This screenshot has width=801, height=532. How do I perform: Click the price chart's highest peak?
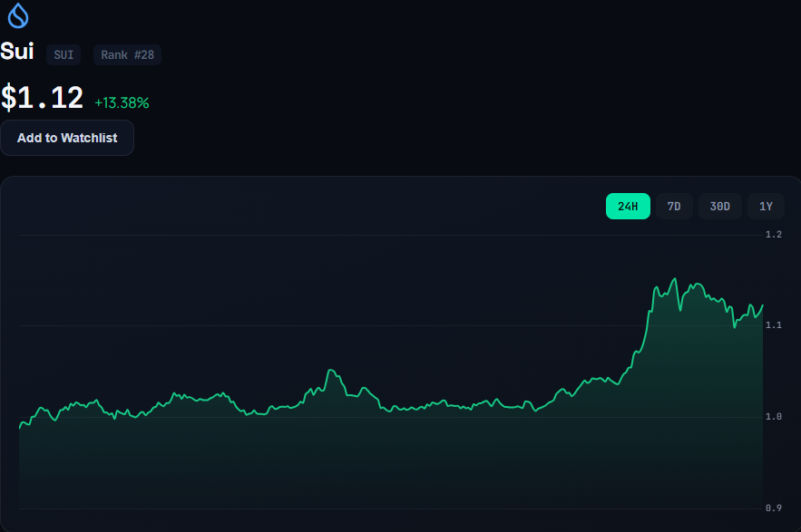pos(675,279)
